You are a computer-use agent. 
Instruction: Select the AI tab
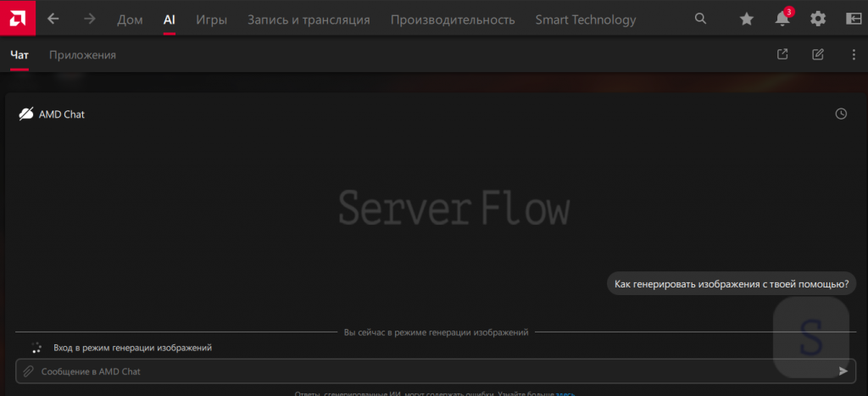point(170,20)
